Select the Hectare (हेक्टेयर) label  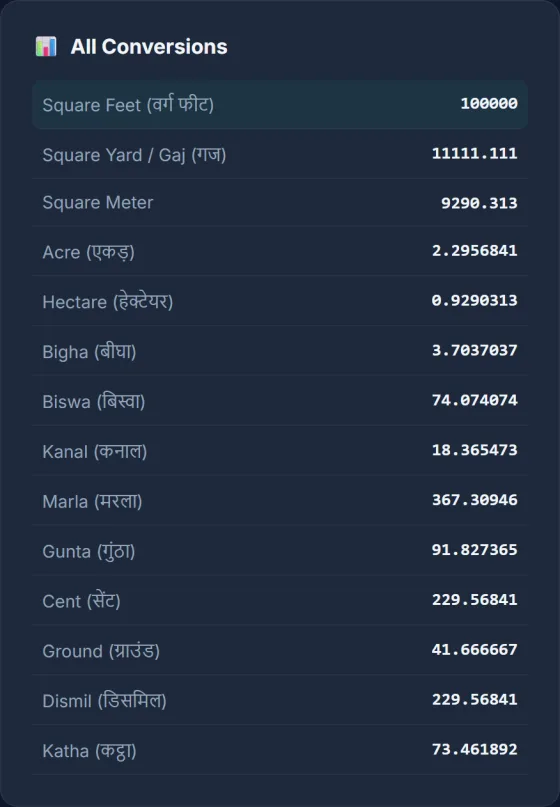point(108,302)
